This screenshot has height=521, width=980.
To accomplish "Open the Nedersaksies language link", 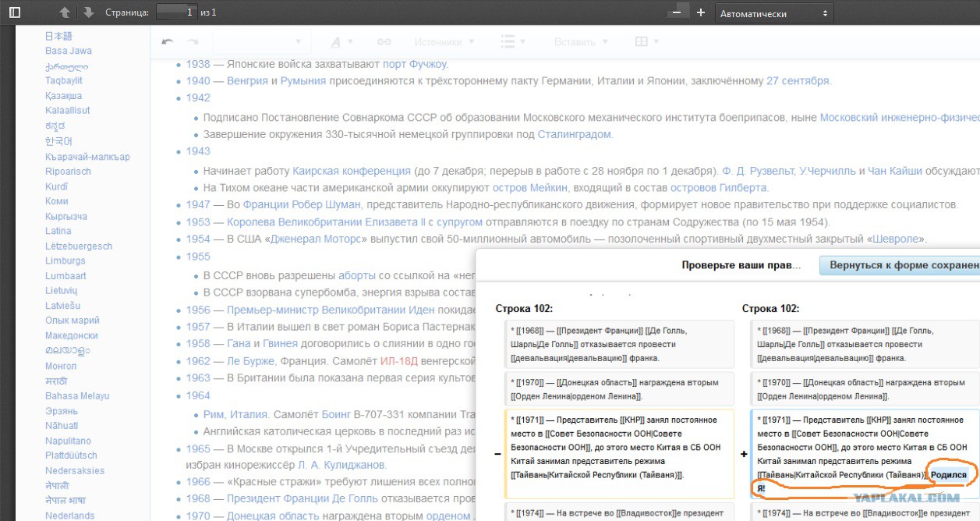I will pos(75,470).
